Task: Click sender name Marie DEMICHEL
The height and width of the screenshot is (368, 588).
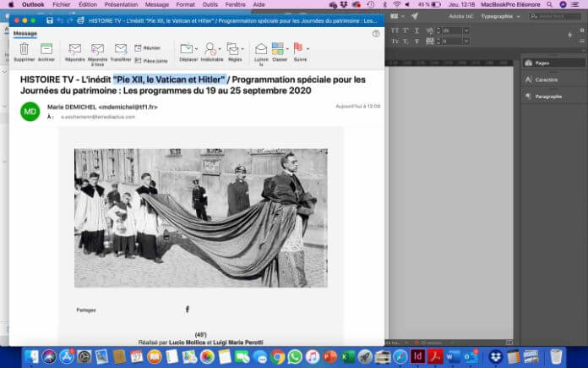Action: [72, 107]
